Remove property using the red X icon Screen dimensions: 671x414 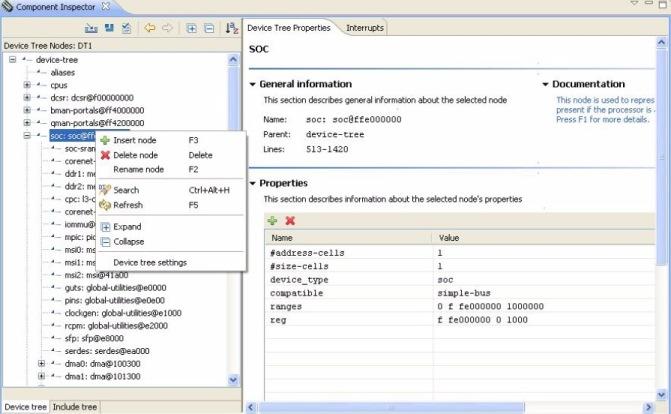290,220
